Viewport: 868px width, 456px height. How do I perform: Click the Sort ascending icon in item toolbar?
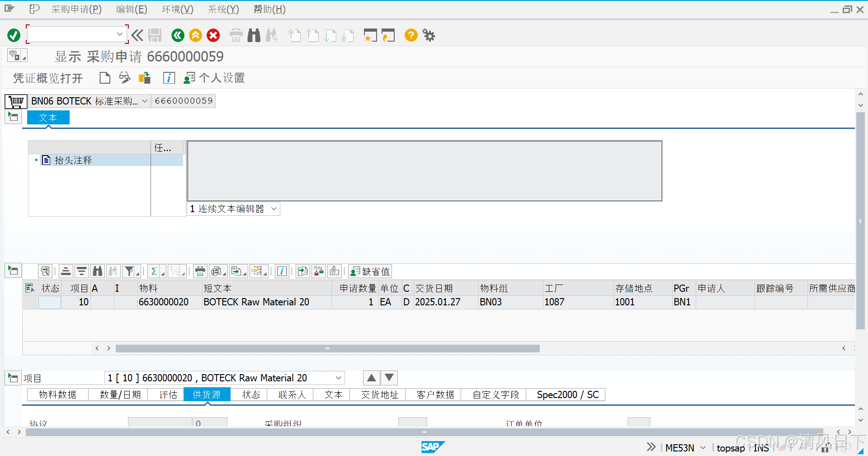(66, 271)
